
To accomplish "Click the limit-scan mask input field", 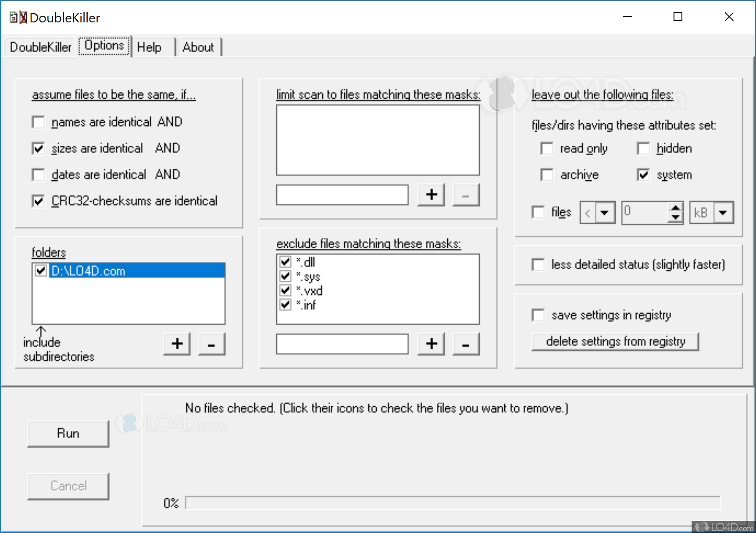I will 342,195.
